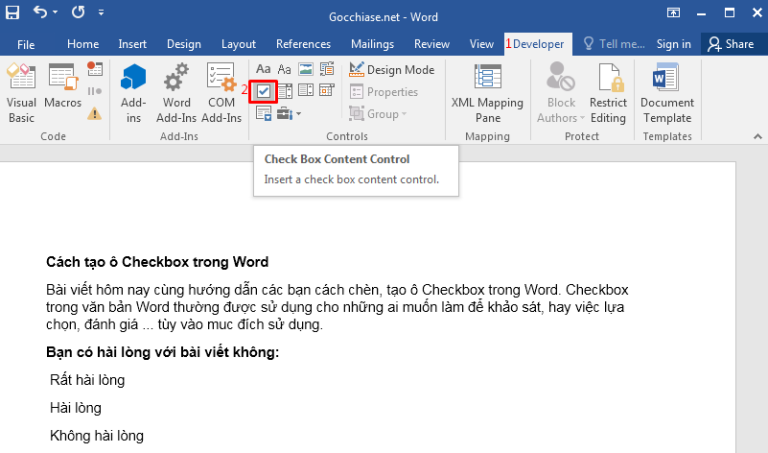Click before the line 'Rất hài lòng'
Viewport: 768px width, 453px height.
click(x=49, y=380)
